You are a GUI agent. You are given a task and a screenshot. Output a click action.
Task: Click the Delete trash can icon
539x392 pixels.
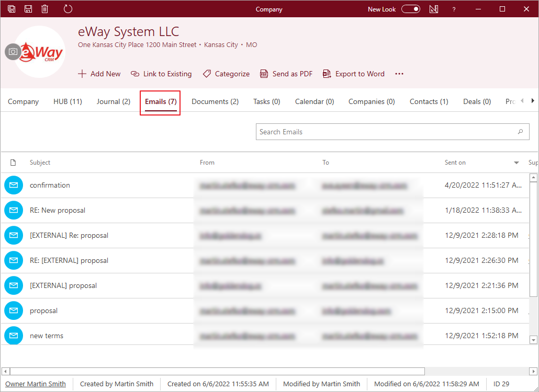pos(44,9)
